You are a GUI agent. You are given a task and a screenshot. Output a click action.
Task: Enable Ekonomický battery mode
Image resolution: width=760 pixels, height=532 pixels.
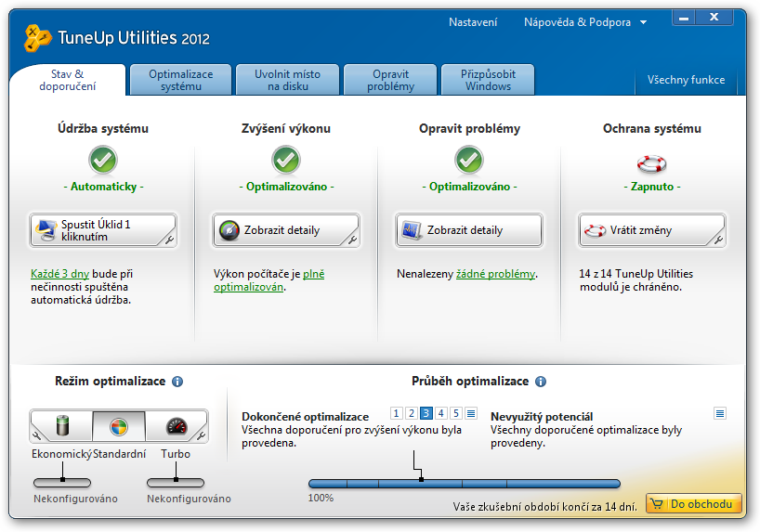point(62,425)
